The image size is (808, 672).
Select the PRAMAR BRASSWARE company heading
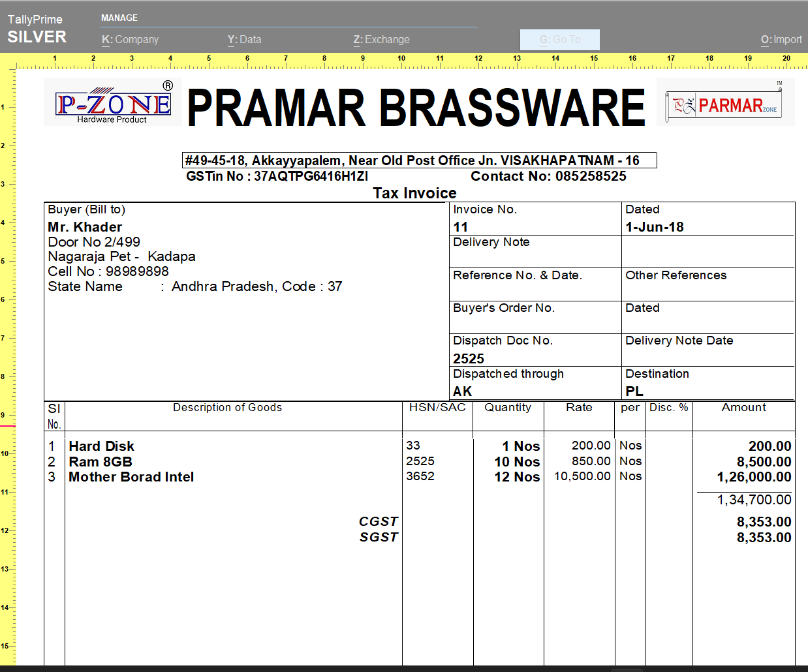click(x=416, y=108)
